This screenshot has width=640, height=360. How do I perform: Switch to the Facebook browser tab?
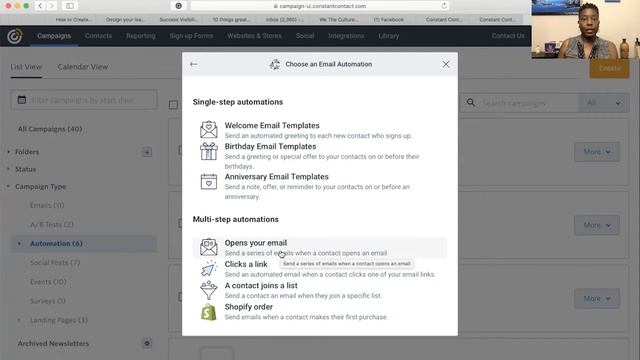coord(389,20)
